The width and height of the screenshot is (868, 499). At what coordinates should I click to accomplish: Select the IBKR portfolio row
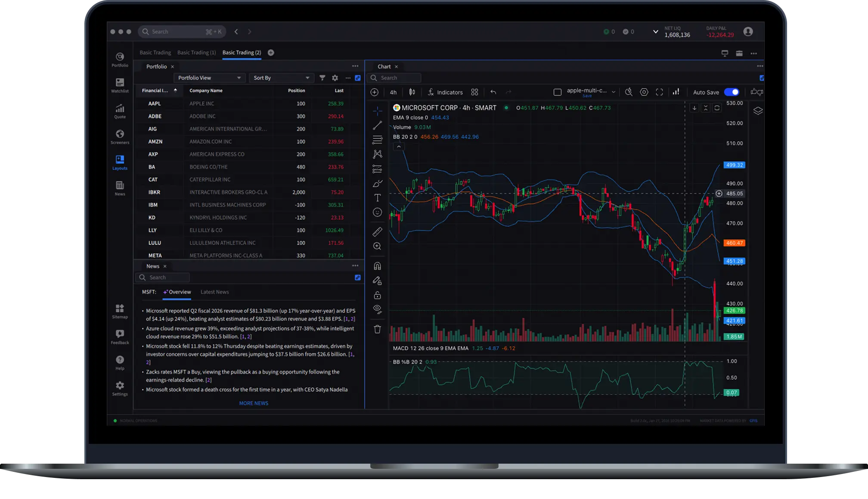point(249,192)
